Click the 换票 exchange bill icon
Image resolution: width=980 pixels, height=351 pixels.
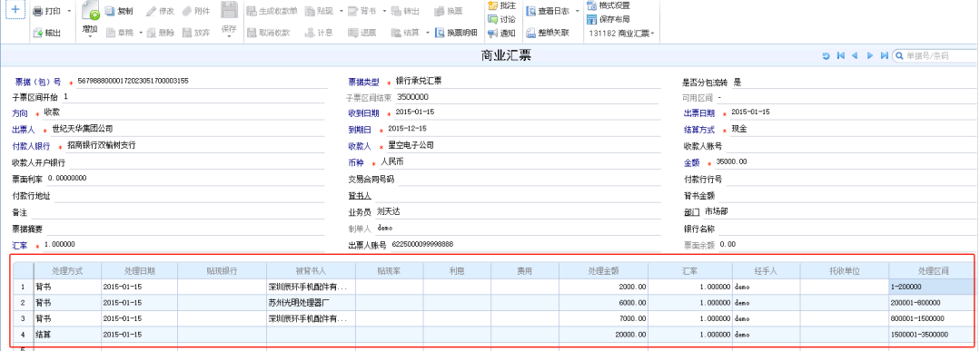[x=440, y=11]
